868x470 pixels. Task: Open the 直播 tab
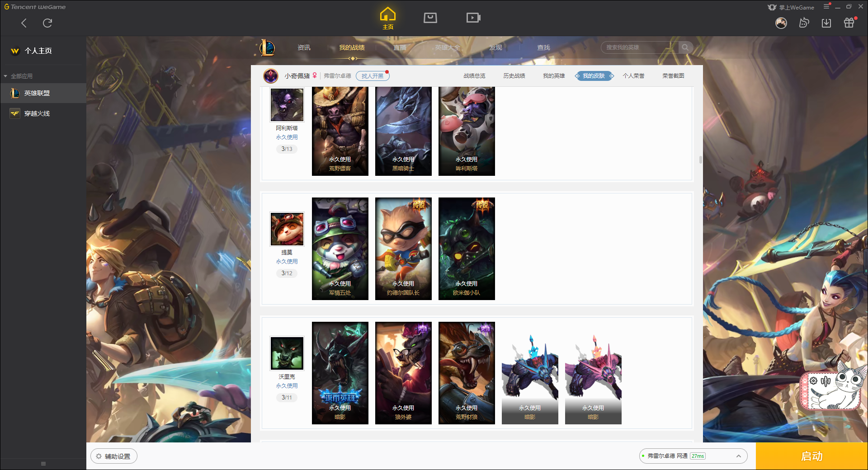(x=400, y=47)
